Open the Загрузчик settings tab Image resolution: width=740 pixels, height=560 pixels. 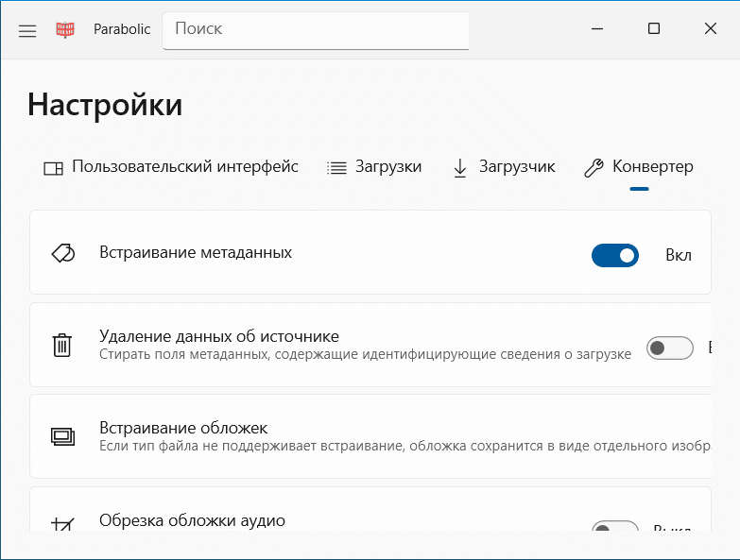[x=516, y=167]
